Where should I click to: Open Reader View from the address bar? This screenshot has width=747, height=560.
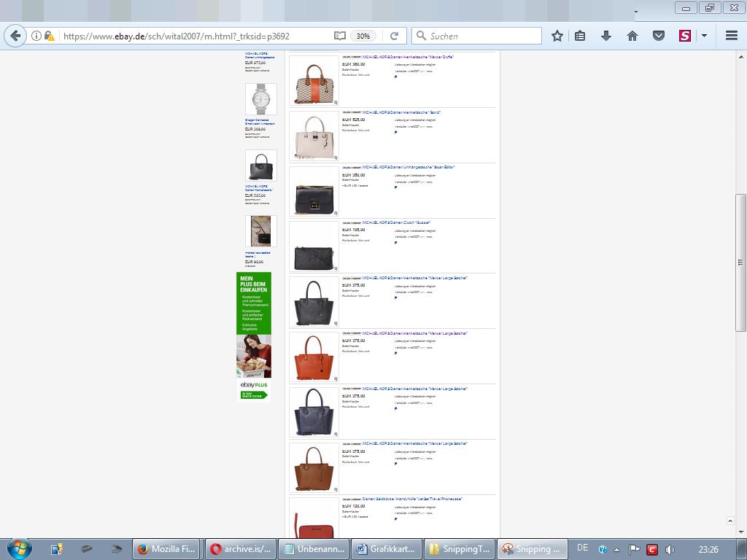click(340, 36)
